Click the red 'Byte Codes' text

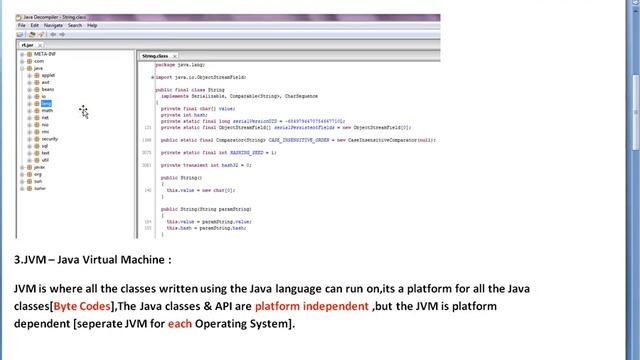pos(82,307)
